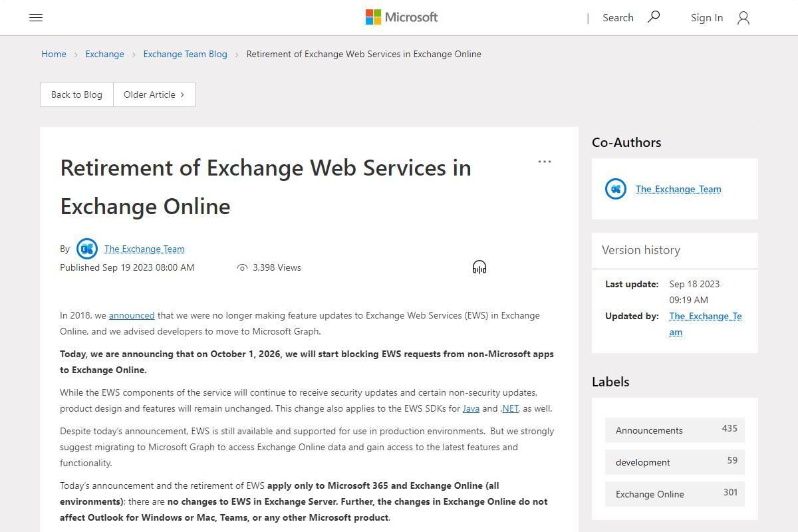Click the Sign In link
The height and width of the screenshot is (532, 798).
[707, 18]
